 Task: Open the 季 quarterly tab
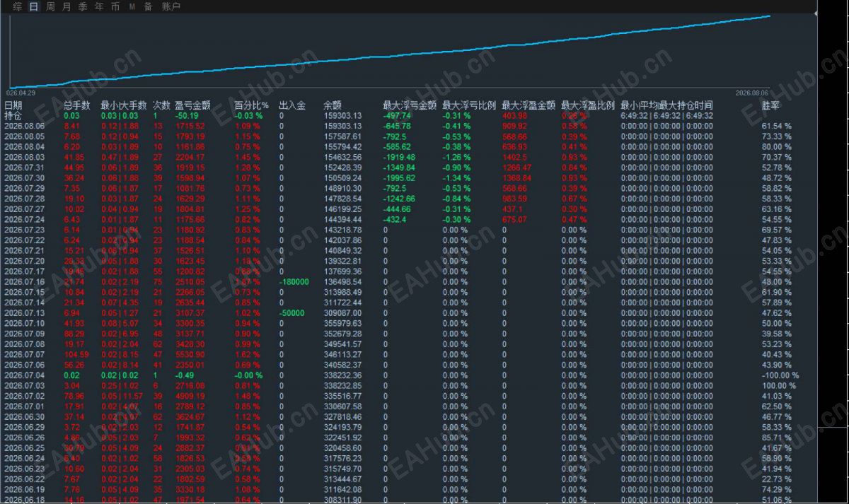click(x=83, y=6)
